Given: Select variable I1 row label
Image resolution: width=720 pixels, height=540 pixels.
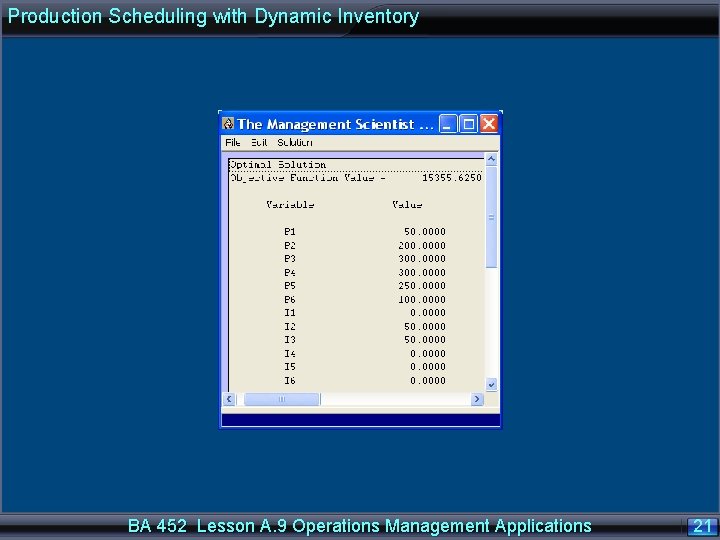Looking at the screenshot, I should click(290, 313).
